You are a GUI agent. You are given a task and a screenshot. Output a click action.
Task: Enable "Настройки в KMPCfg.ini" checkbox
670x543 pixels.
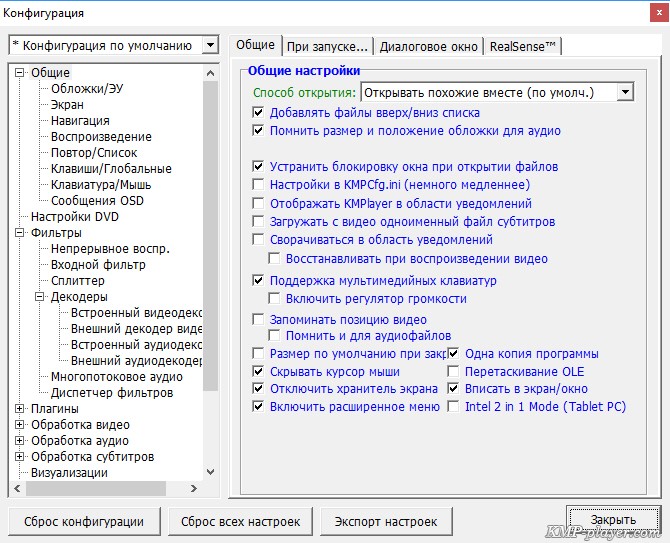pos(258,185)
